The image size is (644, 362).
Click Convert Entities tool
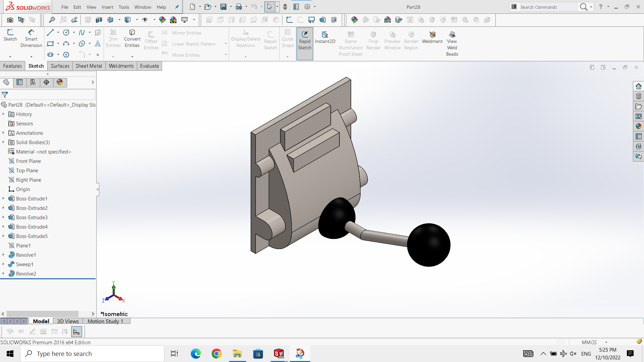[x=132, y=39]
